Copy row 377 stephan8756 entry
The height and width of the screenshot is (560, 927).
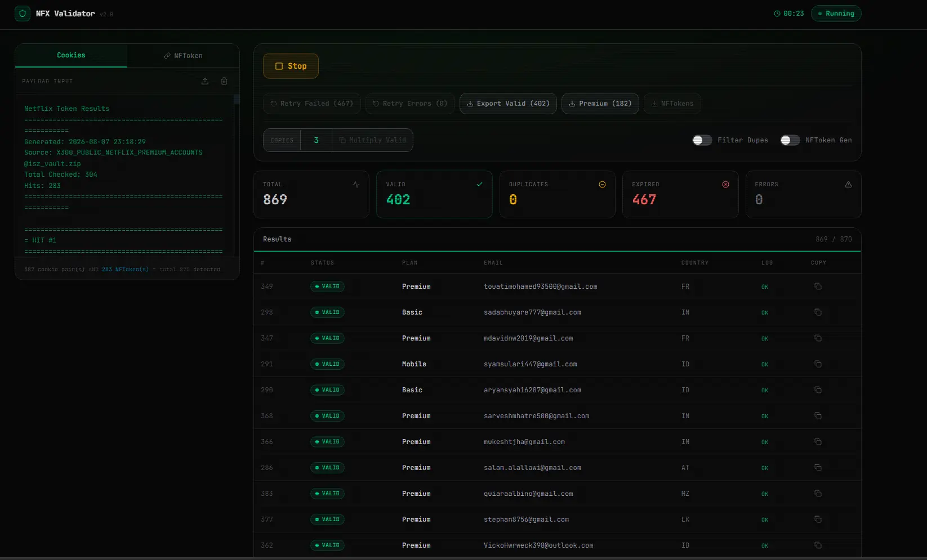[818, 519]
